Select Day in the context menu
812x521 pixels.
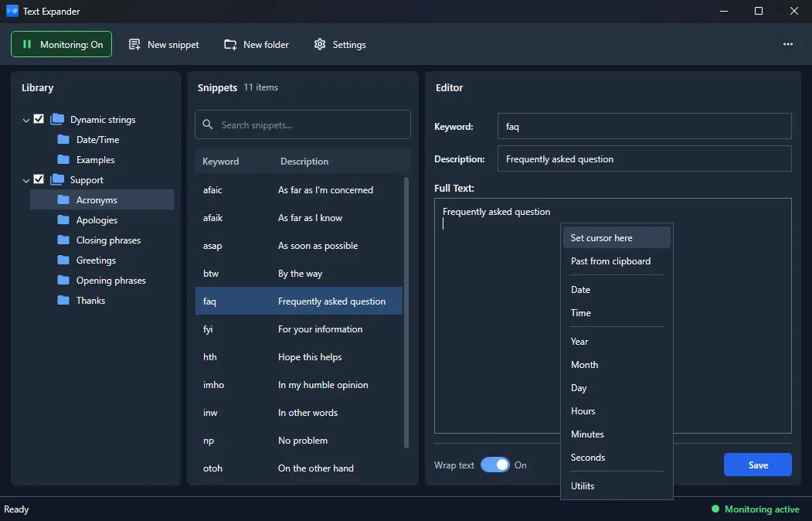point(617,388)
